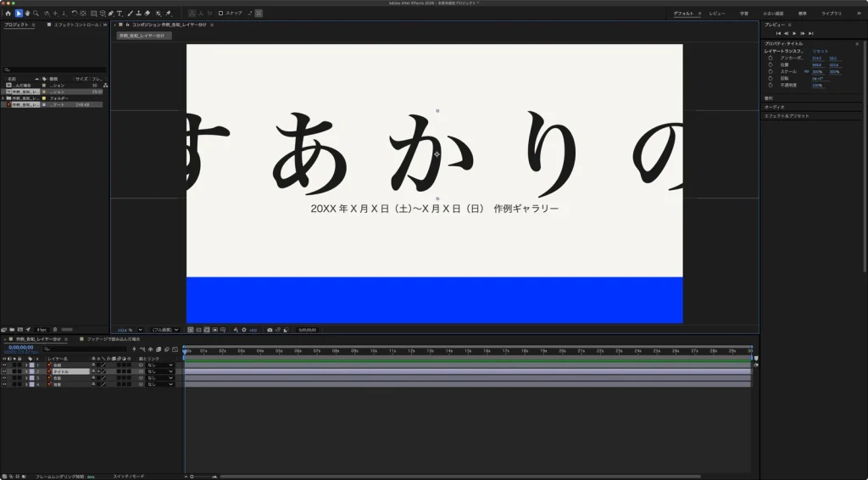Image resolution: width=868 pixels, height=480 pixels.
Task: Switch to the デフォルト workspace
Action: point(684,14)
